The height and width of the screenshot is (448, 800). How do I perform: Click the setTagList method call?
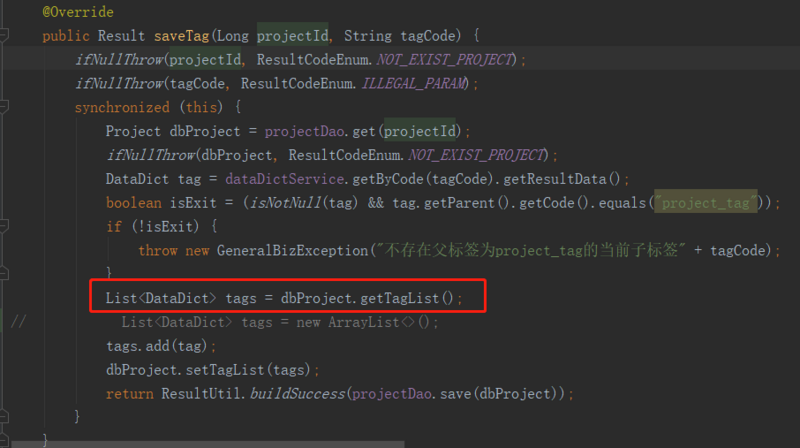(x=225, y=370)
